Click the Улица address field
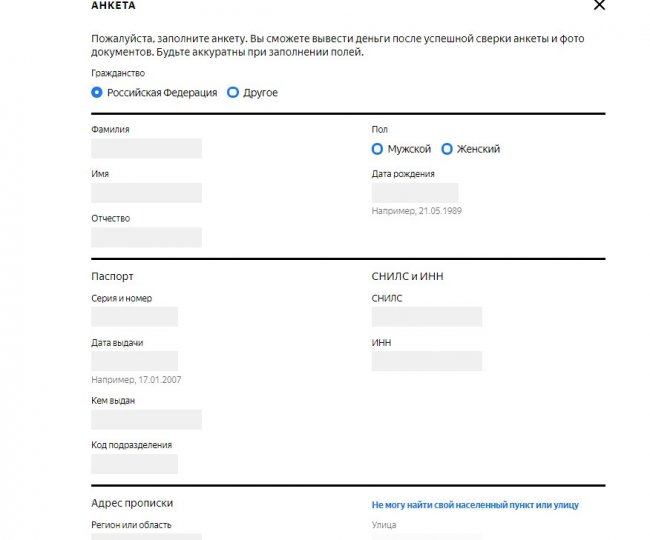Image resolution: width=650 pixels, height=540 pixels. pos(427,537)
